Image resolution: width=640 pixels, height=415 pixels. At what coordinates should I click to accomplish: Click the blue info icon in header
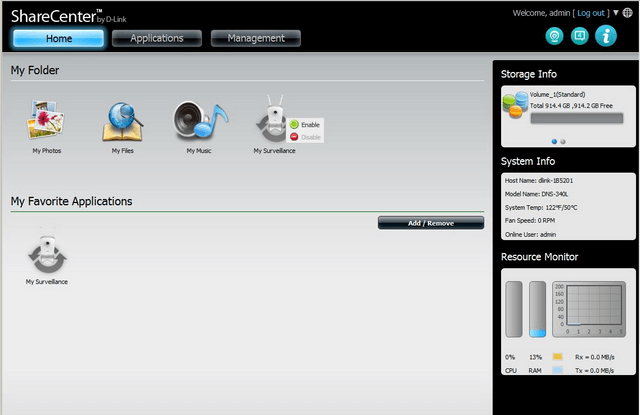606,36
